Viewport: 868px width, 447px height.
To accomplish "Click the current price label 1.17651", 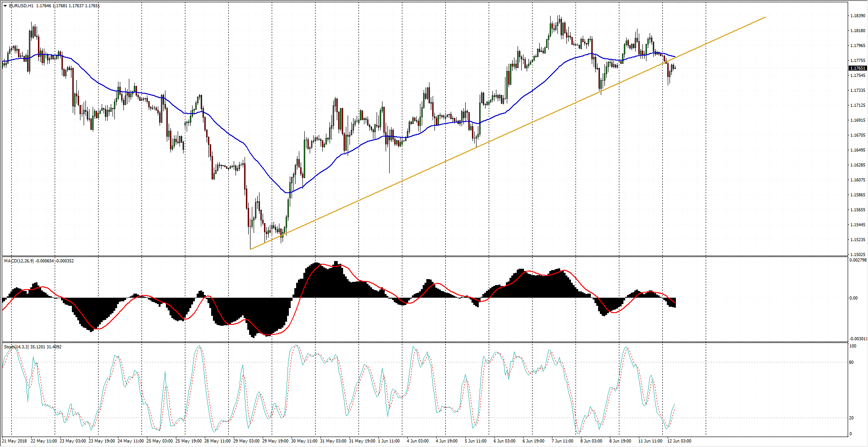I will pyautogui.click(x=858, y=68).
